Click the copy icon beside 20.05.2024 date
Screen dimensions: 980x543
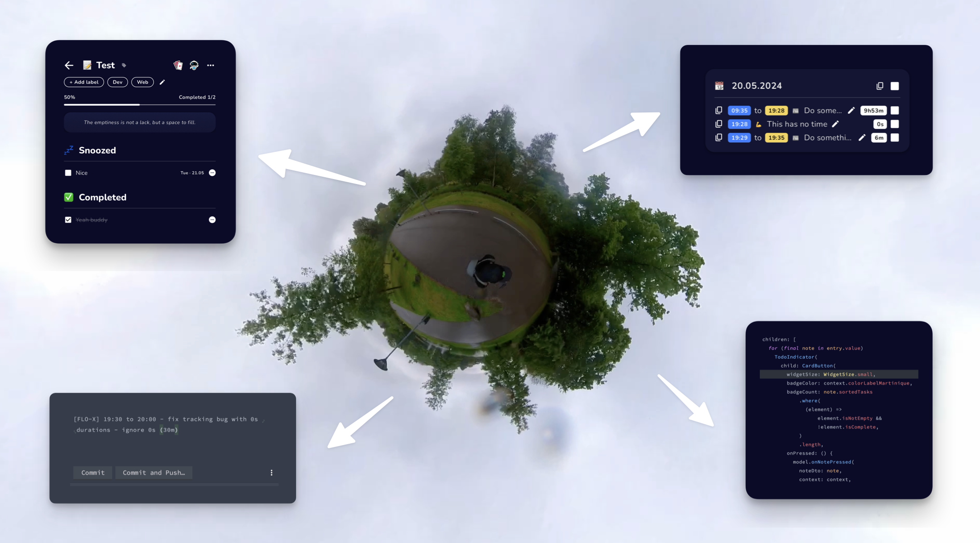(x=878, y=86)
